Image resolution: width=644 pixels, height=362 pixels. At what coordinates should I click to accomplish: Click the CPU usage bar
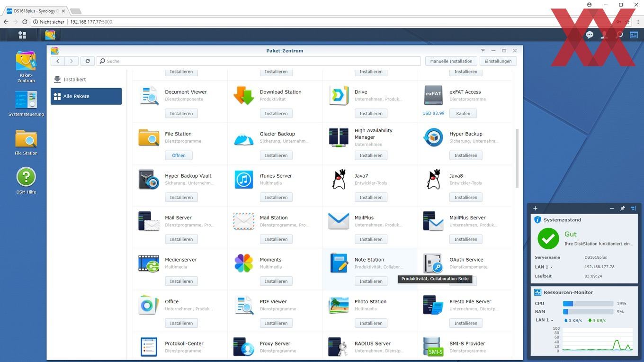(x=588, y=304)
